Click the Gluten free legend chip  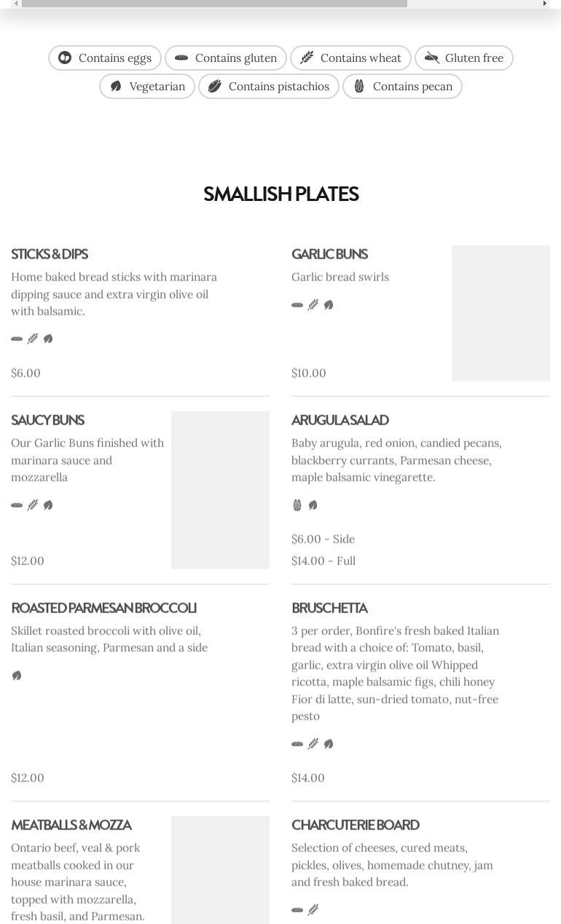click(464, 58)
